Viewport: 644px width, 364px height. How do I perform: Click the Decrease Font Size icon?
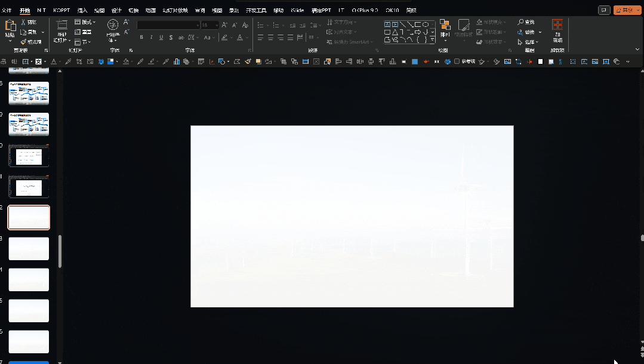(x=235, y=25)
